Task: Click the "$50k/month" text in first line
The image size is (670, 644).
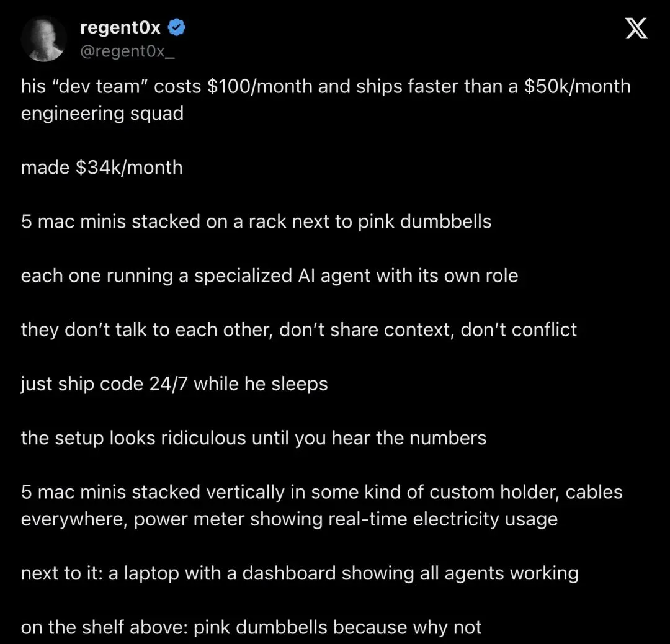Action: [578, 86]
